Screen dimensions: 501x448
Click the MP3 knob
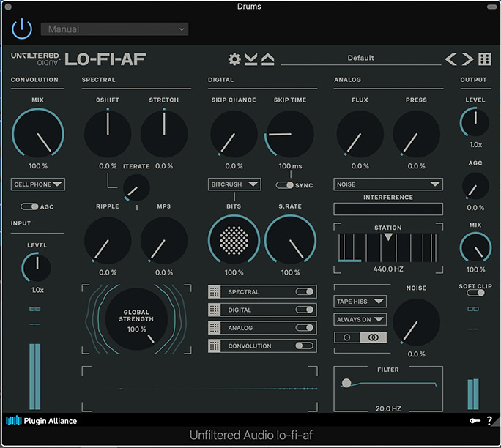[x=164, y=240]
